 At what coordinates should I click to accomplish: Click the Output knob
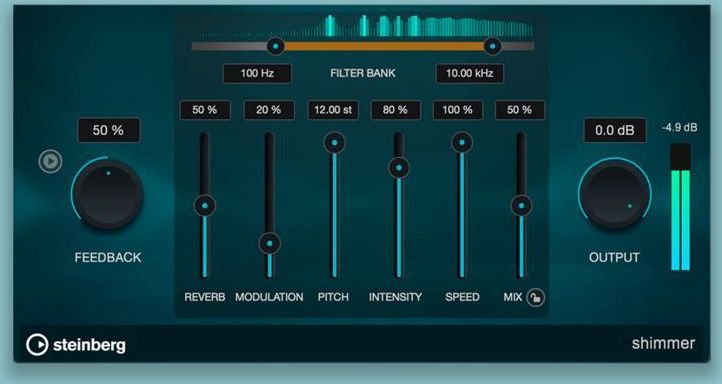[x=615, y=195]
